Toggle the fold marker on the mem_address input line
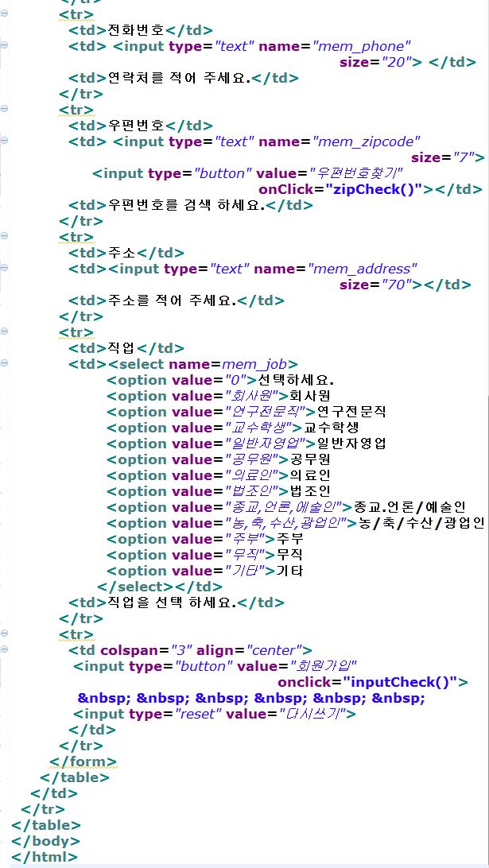489x868 pixels. [4, 268]
